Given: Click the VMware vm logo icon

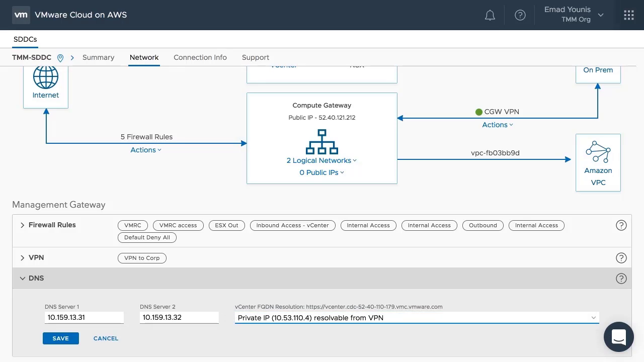Looking at the screenshot, I should tap(21, 15).
